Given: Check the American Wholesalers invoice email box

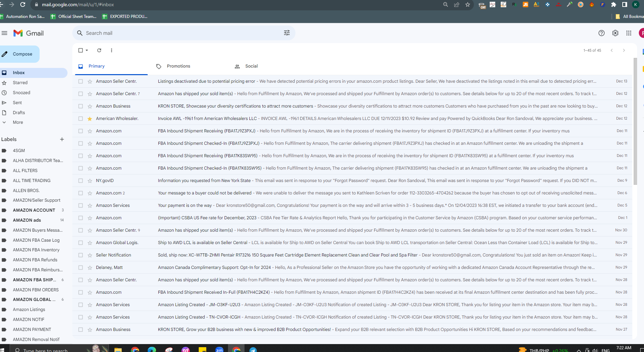Looking at the screenshot, I should (x=80, y=119).
